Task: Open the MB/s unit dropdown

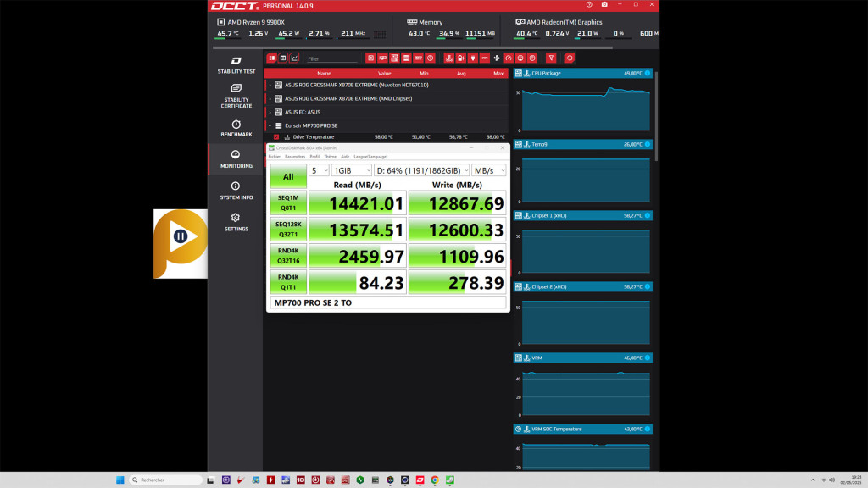Action: coord(489,170)
